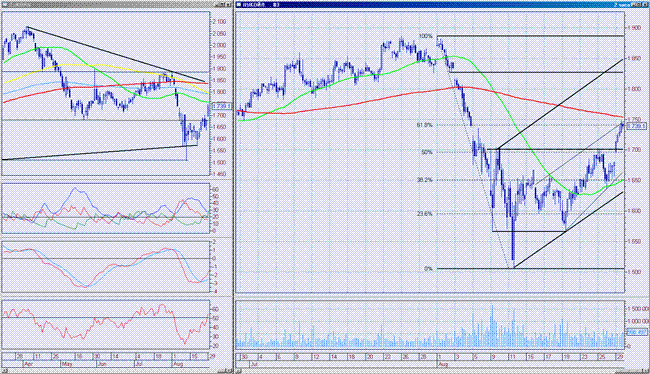The image size is (650, 374).
Task: Select the 23.6% Fibonacci level label
Action: pos(425,214)
